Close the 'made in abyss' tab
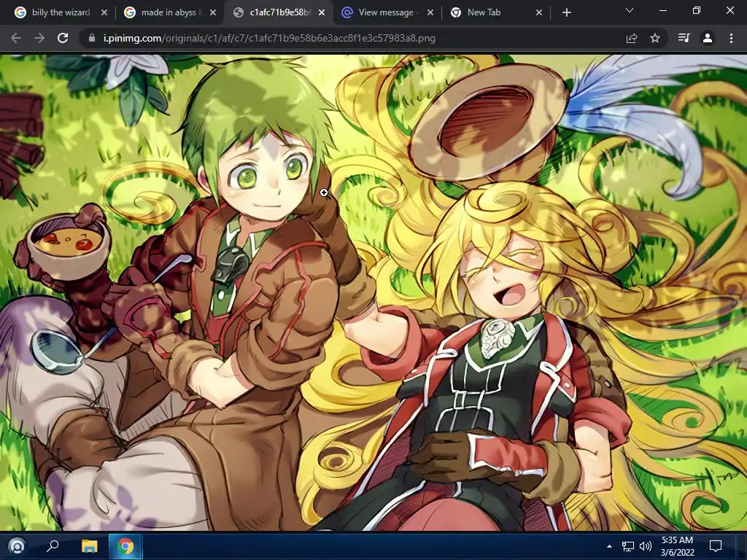 pyautogui.click(x=213, y=12)
